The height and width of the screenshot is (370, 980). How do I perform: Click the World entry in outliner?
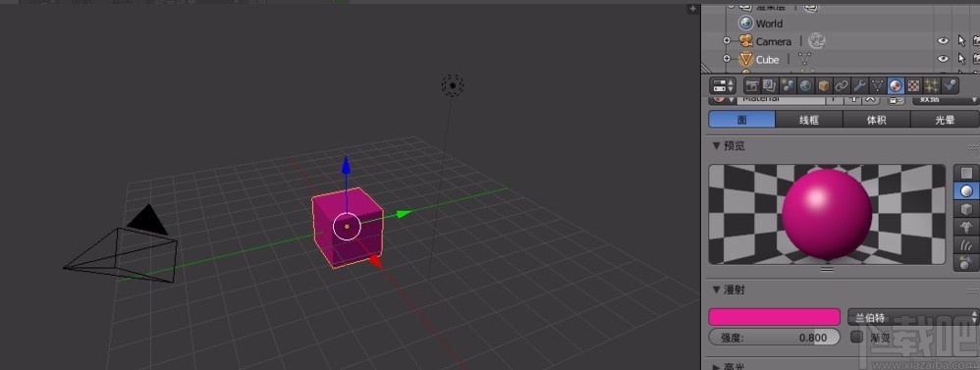[x=769, y=24]
